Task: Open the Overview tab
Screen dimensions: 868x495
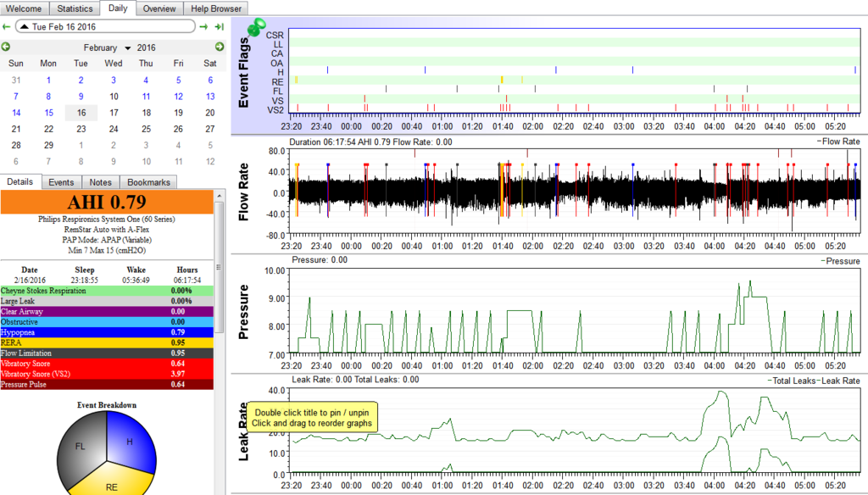Action: [159, 8]
